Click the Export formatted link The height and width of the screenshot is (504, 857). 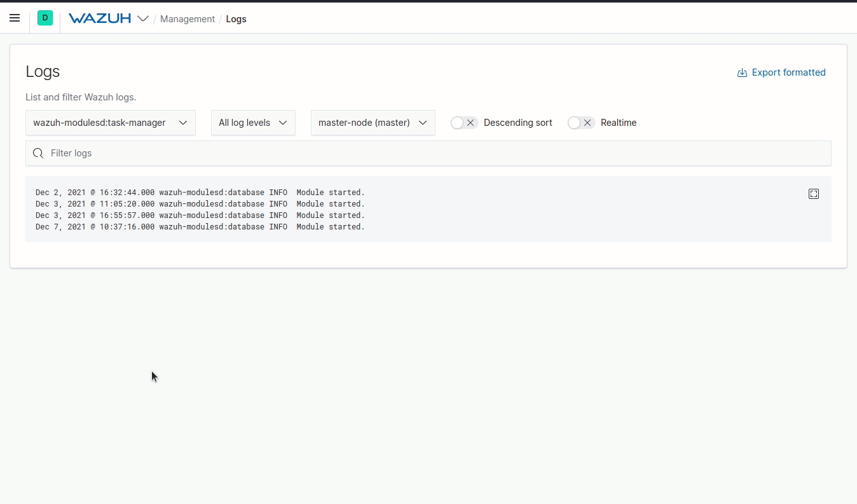[788, 72]
